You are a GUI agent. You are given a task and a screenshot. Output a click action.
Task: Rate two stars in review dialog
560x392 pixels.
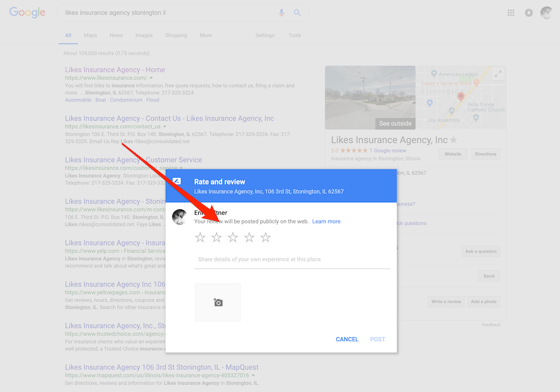pyautogui.click(x=216, y=237)
